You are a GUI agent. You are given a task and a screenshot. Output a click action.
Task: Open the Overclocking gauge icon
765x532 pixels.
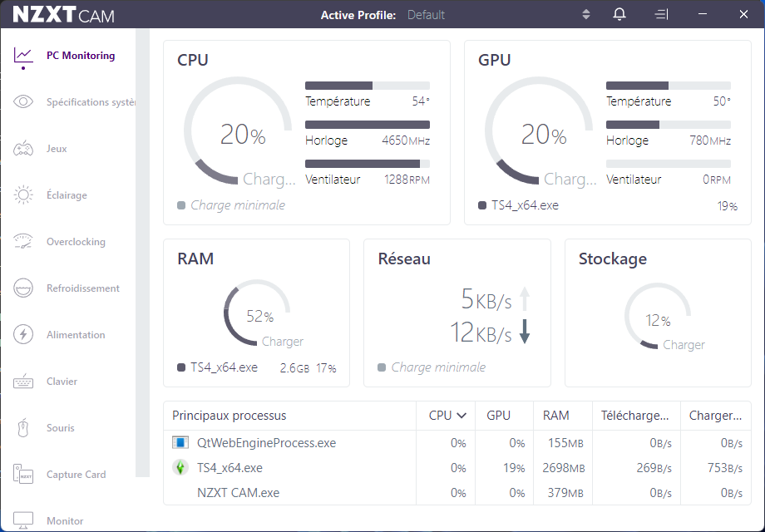[x=23, y=242]
